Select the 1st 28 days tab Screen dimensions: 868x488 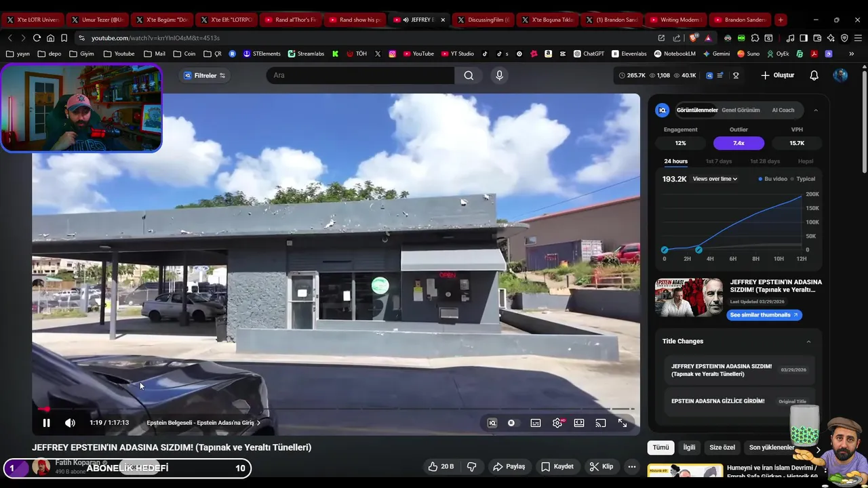point(765,161)
